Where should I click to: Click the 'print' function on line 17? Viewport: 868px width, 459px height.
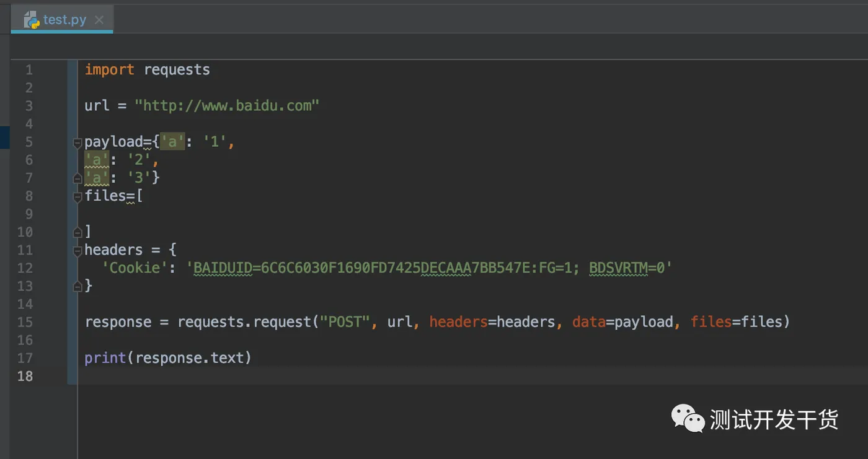pyautogui.click(x=105, y=358)
